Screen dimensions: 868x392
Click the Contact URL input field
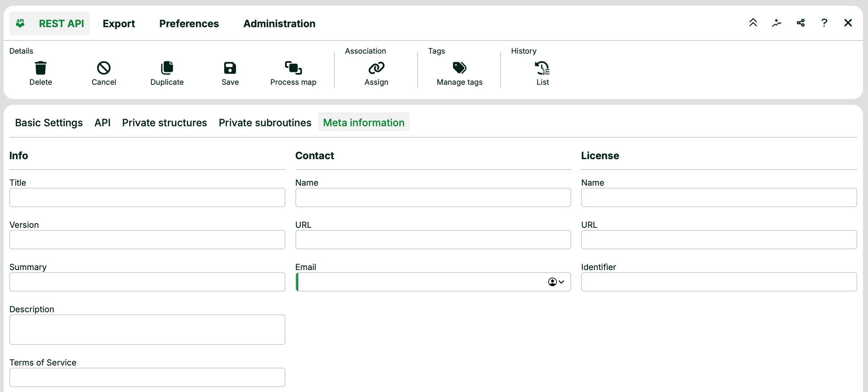click(433, 240)
